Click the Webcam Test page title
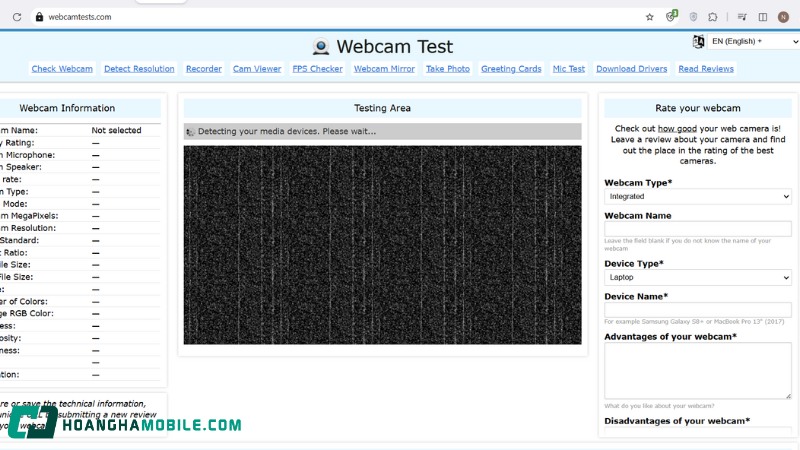The height and width of the screenshot is (450, 800). (394, 47)
